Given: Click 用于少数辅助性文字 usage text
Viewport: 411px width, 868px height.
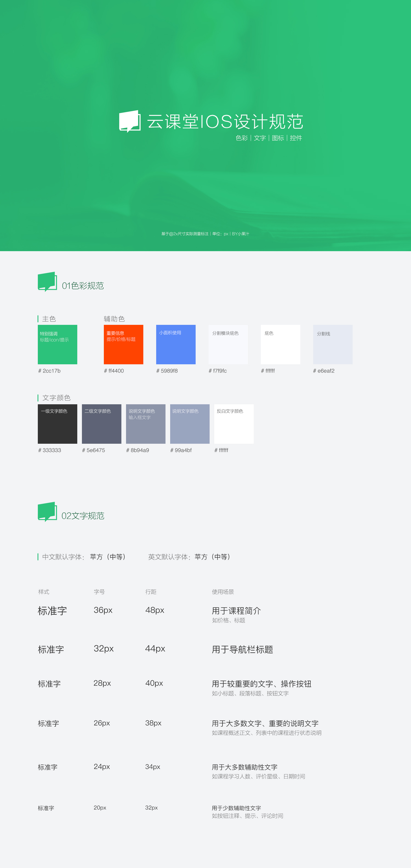Looking at the screenshot, I should (x=236, y=808).
